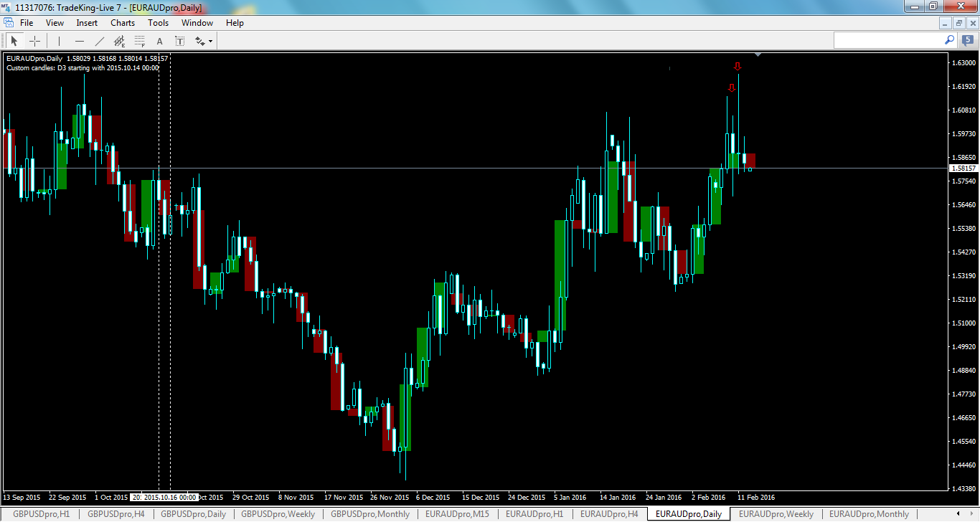Switch to the GBPUSDpro,Monthly chart tab
980x522 pixels.
[370, 514]
